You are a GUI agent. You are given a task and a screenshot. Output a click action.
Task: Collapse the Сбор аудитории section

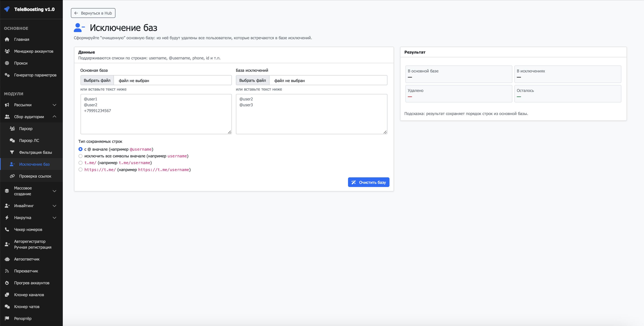[x=54, y=117]
